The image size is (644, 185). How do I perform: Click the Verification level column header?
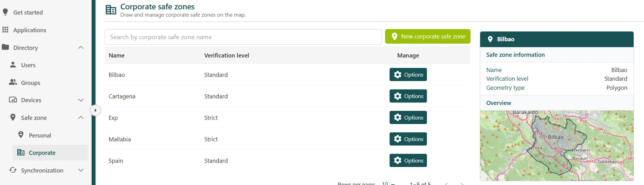pyautogui.click(x=226, y=55)
